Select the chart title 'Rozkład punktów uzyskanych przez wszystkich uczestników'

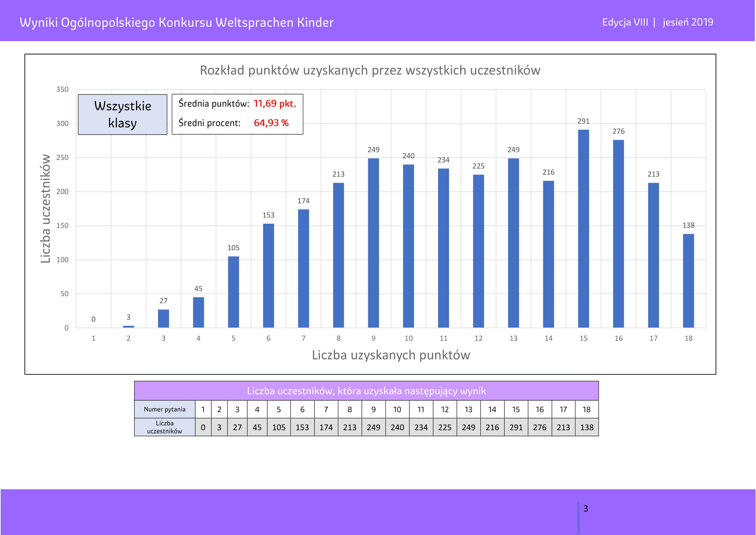[370, 70]
